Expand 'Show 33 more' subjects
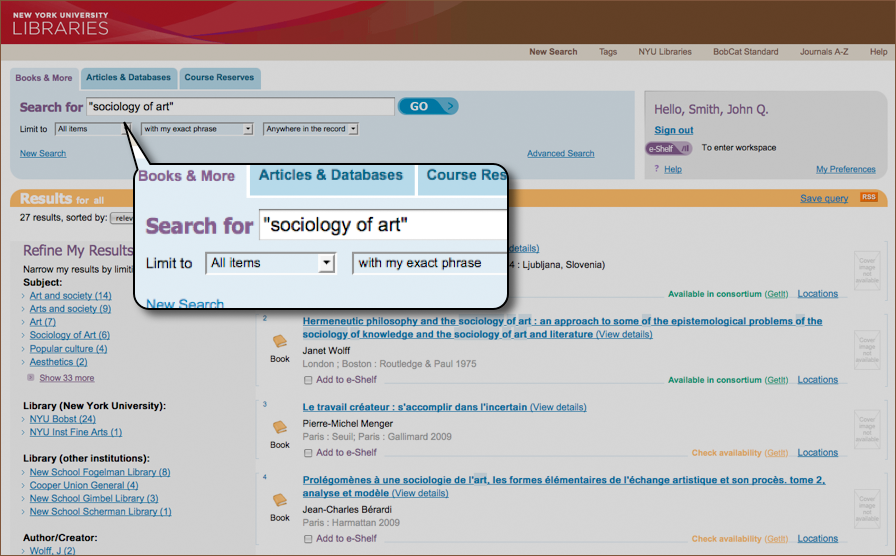The image size is (896, 556). [x=67, y=378]
